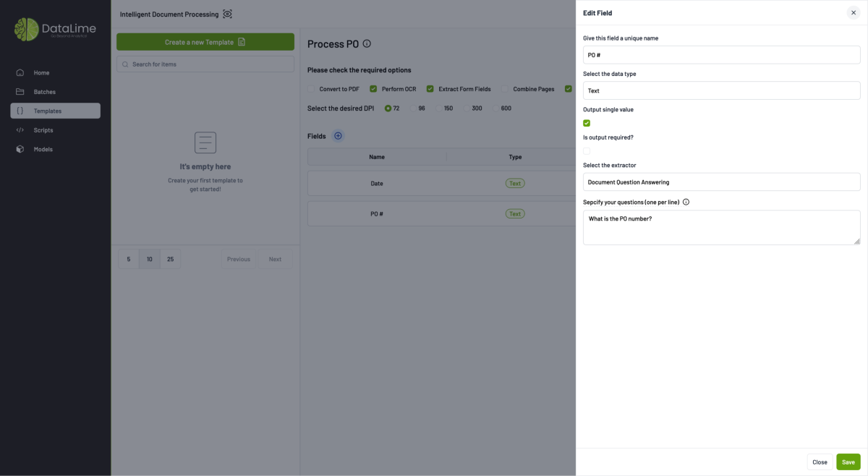Screen dimensions: 868x476
Task: Click the Scripts code icon
Action: (20, 130)
